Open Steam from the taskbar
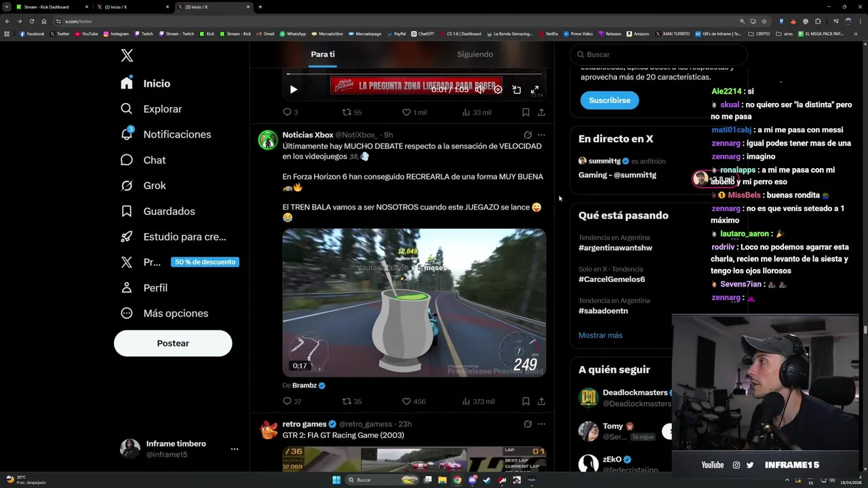This screenshot has height=488, width=868. (487, 480)
